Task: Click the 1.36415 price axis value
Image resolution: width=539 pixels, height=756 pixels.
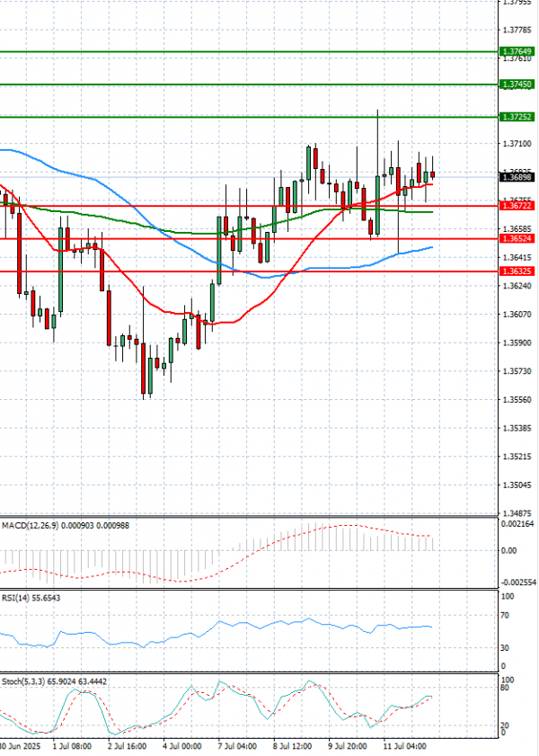Action: (517, 257)
